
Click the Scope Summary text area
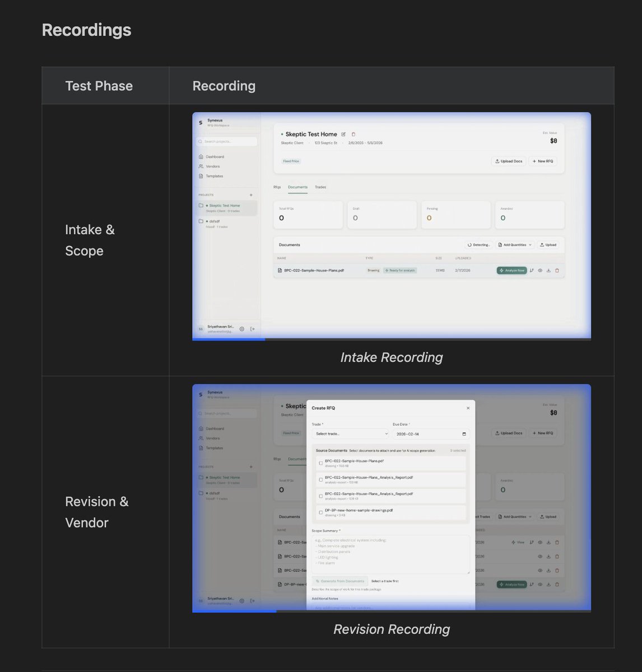pos(391,554)
